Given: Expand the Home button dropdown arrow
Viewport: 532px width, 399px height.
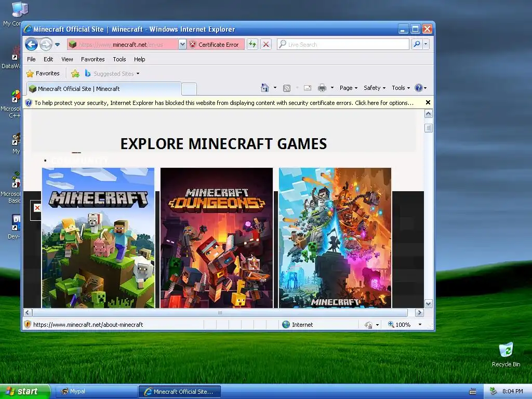Looking at the screenshot, I should pyautogui.click(x=275, y=88).
